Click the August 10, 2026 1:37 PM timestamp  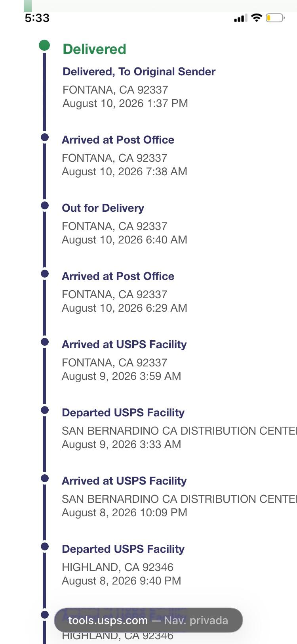[125, 103]
